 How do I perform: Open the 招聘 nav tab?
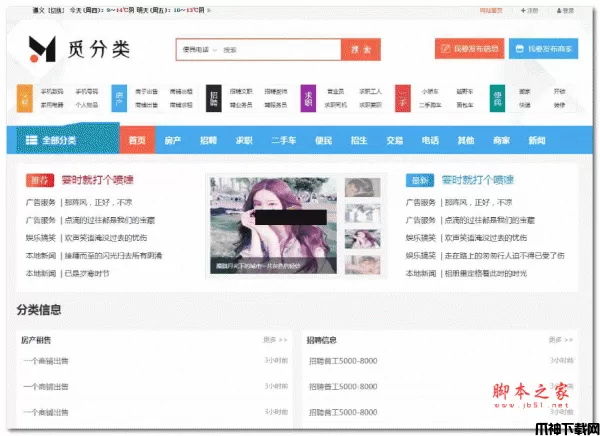pos(208,140)
